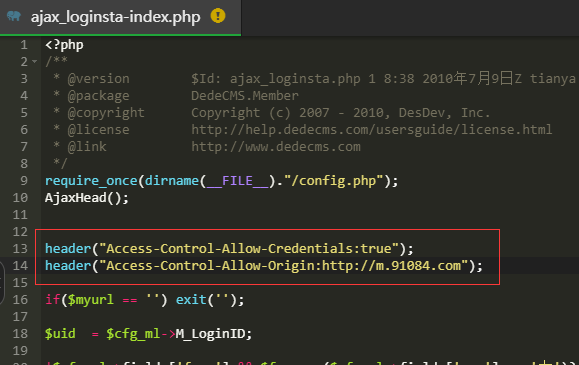
Task: Click the '$Id: ajax_loginsta.php' version text
Action: click(276, 79)
